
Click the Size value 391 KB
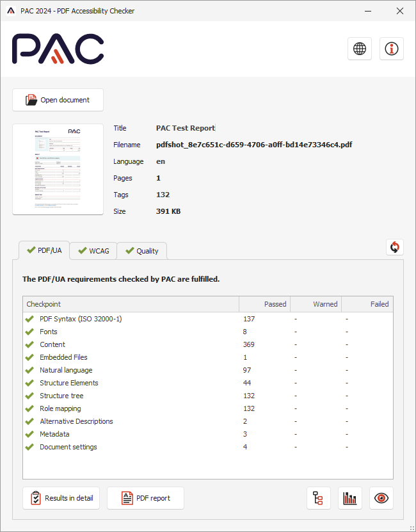pos(168,211)
